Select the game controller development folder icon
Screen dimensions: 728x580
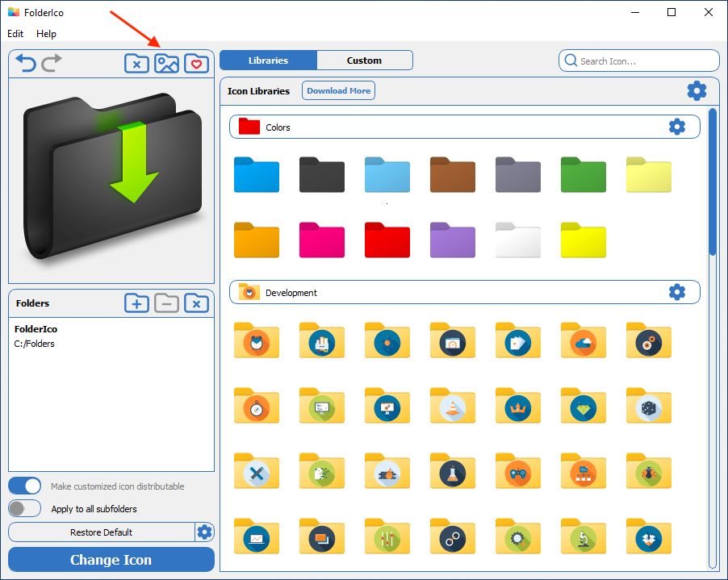517,472
